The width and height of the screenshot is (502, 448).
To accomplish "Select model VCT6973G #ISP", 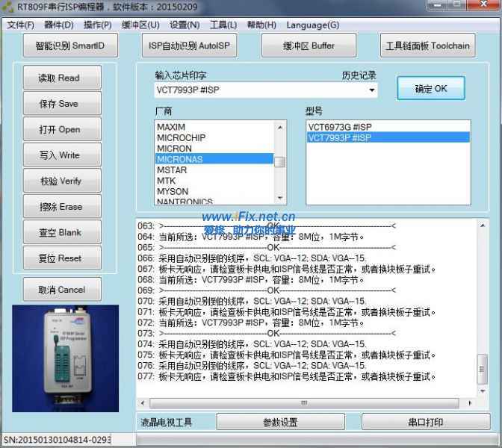I will pos(388,127).
